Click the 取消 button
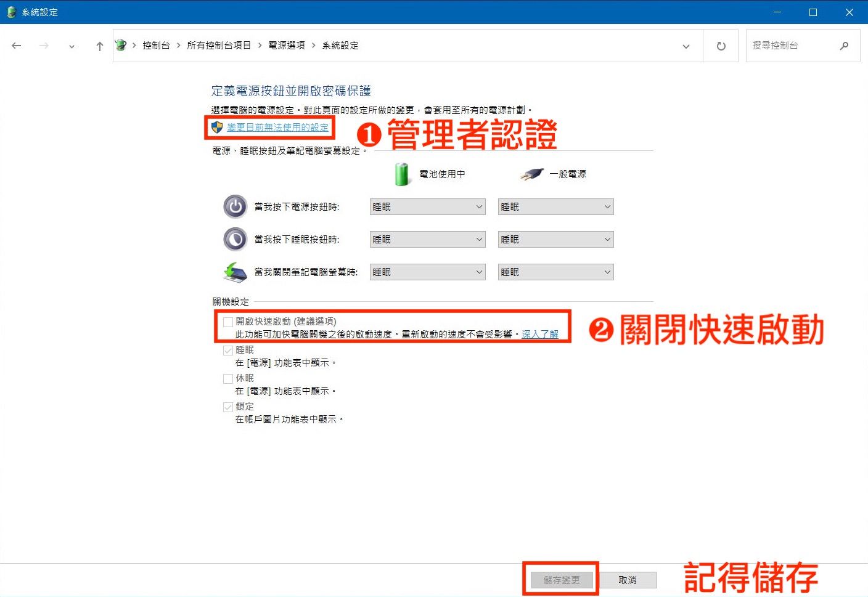This screenshot has height=597, width=868. point(628,580)
